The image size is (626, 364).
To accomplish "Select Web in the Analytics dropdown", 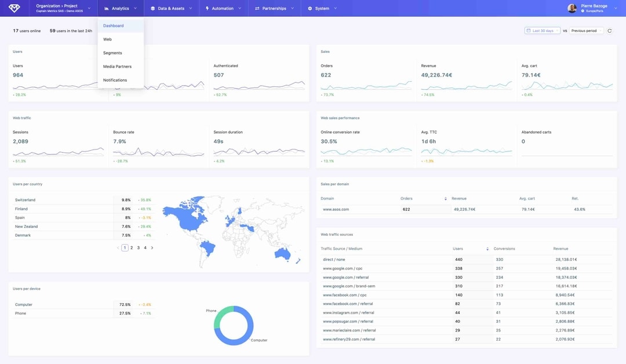I will [x=108, y=39].
